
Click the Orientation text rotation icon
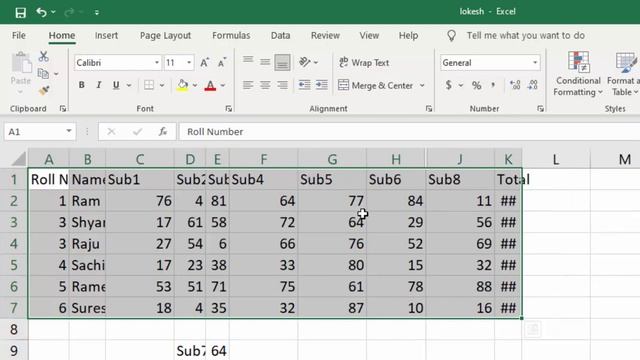click(304, 62)
